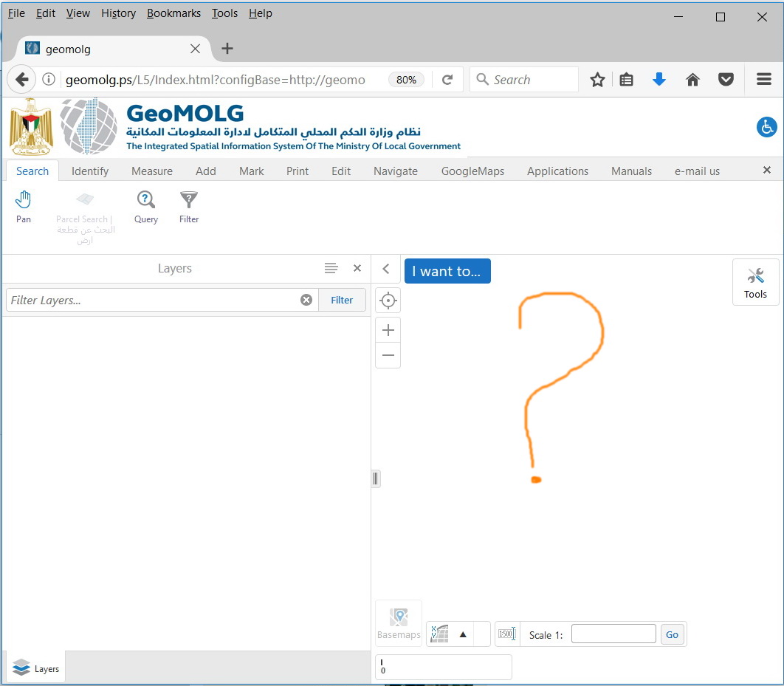
Task: Click the Filter button beside layer filter
Action: coord(342,300)
